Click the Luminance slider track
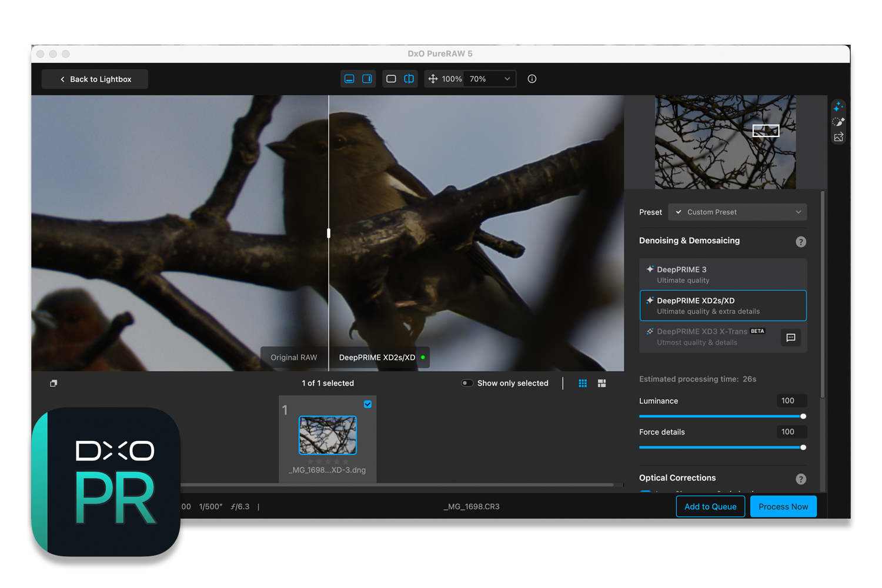Screen dimensions: 882x588 [x=721, y=416]
